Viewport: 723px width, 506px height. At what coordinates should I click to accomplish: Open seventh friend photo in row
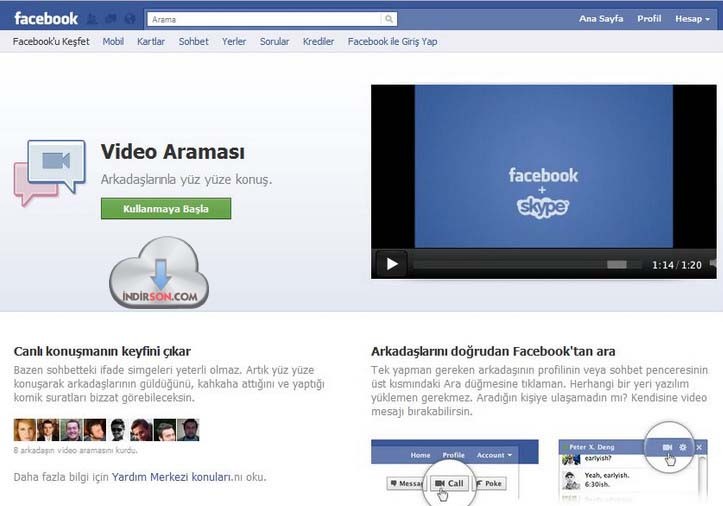165,430
